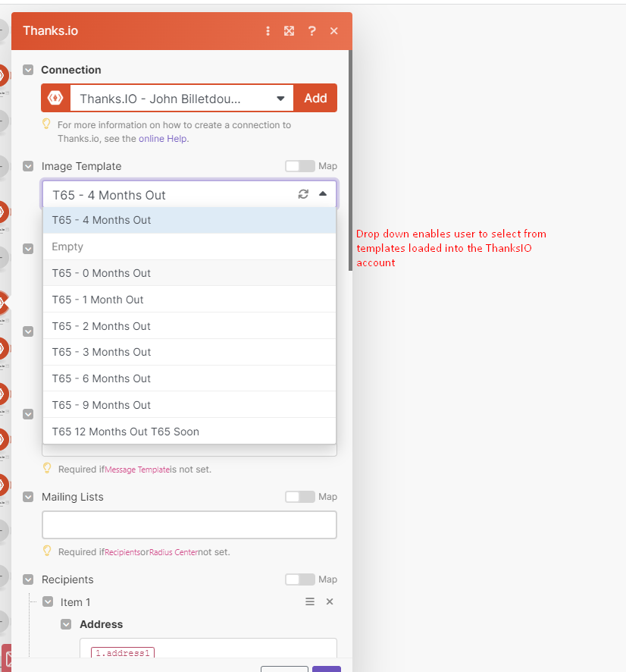The width and height of the screenshot is (626, 672).
Task: Select T65 - 0 Months Out
Action: pyautogui.click(x=189, y=274)
